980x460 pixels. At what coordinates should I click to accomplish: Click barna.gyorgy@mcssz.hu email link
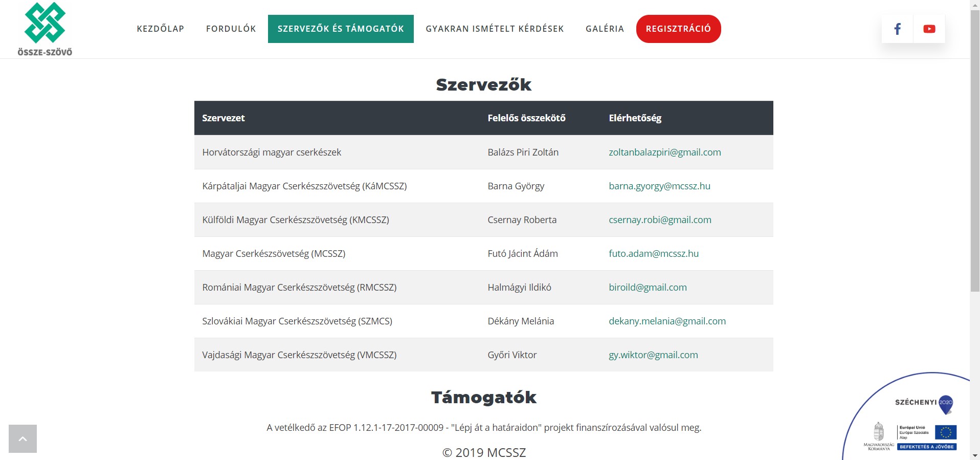(659, 186)
